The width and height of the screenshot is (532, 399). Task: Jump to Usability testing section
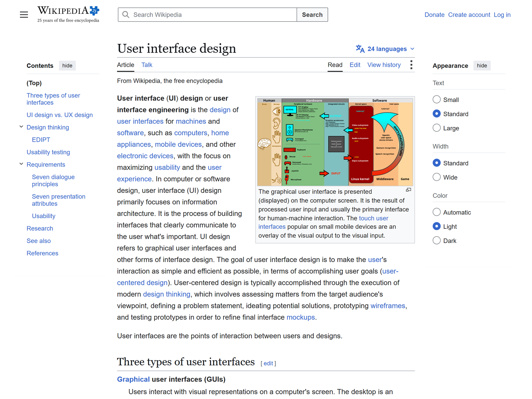(48, 152)
